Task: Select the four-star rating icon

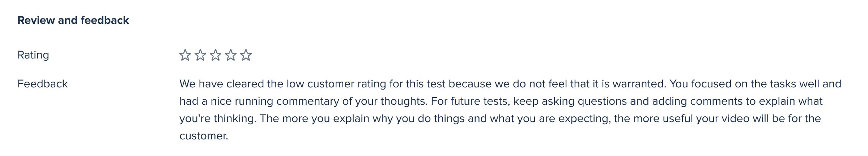Action: [x=231, y=55]
